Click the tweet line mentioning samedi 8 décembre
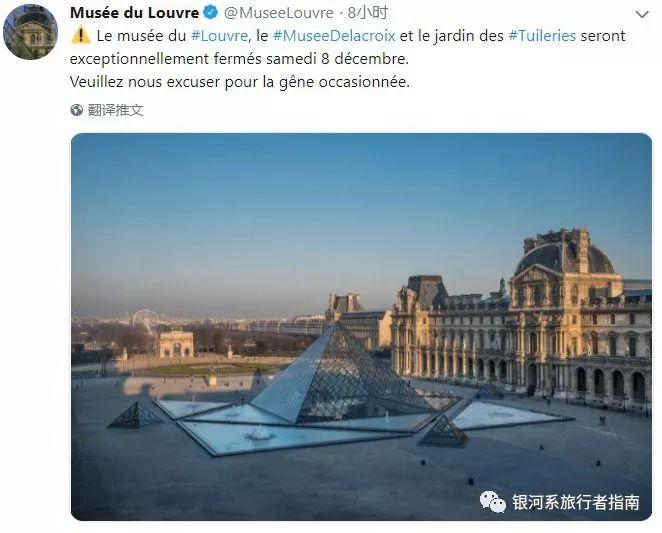This screenshot has height=533, width=662. [239, 59]
